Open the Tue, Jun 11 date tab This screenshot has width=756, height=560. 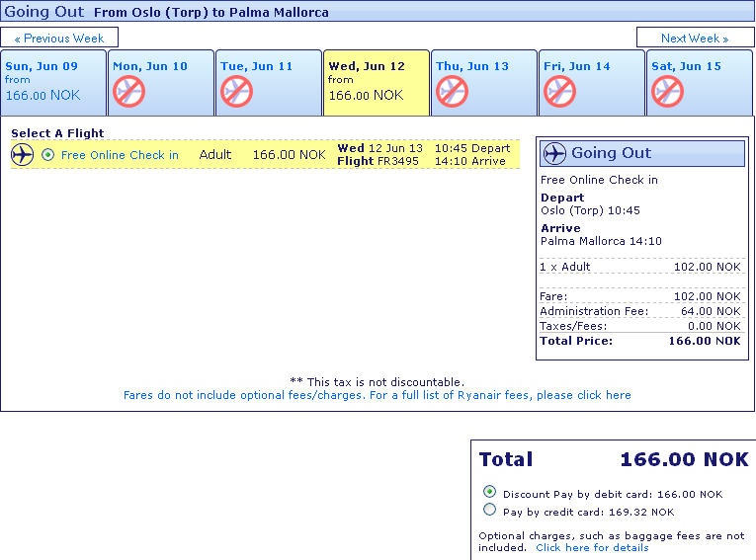point(269,82)
